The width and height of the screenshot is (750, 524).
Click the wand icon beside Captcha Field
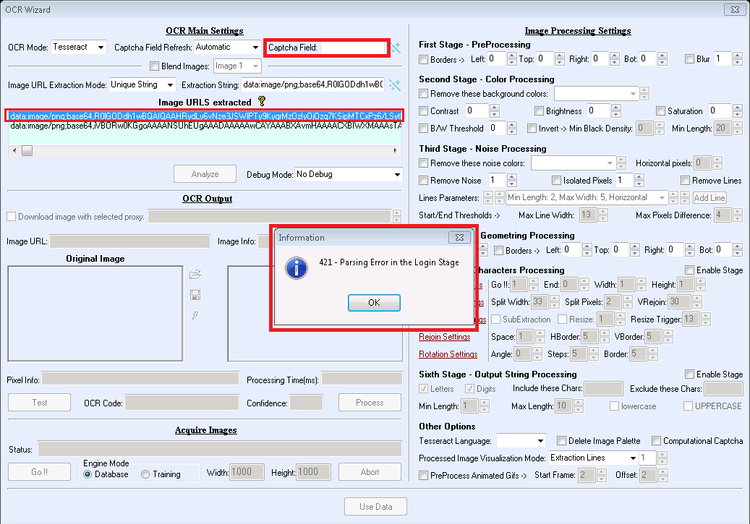(396, 48)
